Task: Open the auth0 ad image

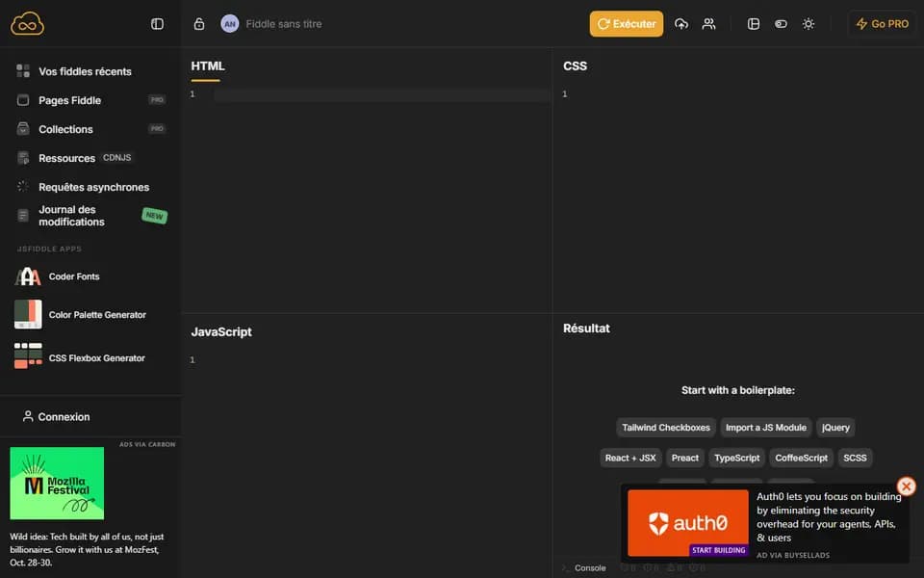Action: coord(687,522)
